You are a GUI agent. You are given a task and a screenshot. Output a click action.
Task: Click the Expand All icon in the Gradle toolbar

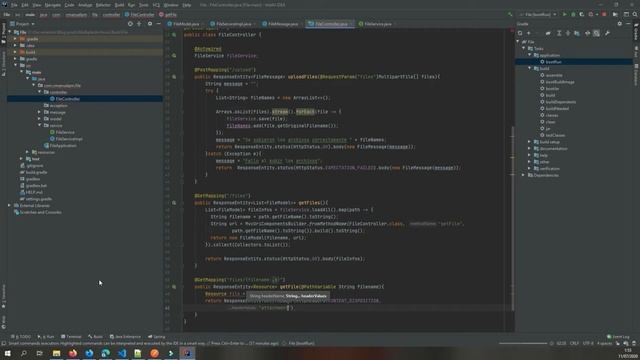coord(559,33)
